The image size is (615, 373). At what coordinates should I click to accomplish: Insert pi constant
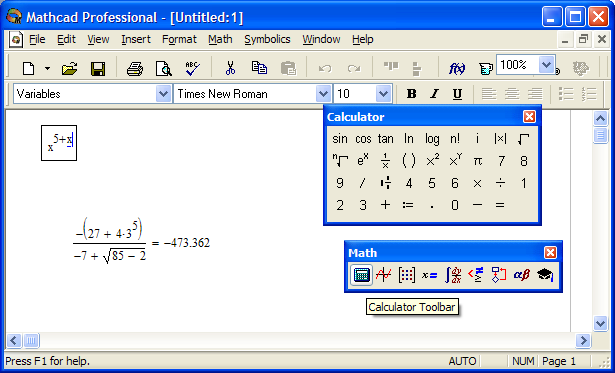click(477, 161)
